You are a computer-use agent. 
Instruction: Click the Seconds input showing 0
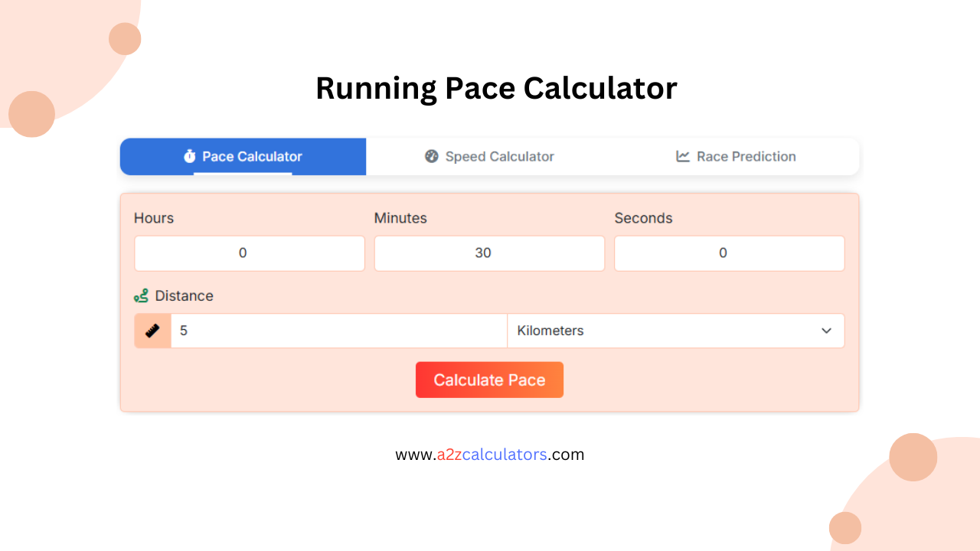point(729,253)
